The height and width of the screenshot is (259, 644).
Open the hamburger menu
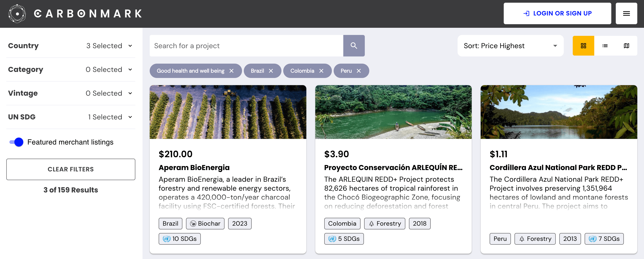[x=627, y=13]
